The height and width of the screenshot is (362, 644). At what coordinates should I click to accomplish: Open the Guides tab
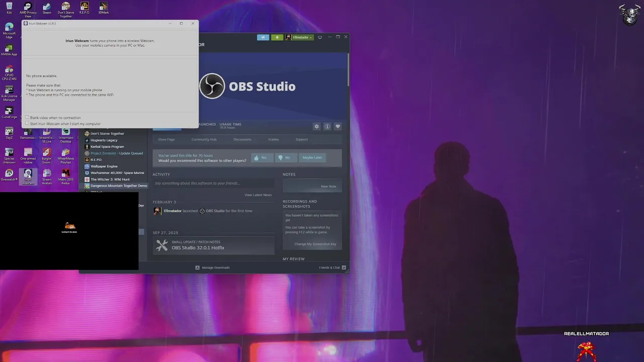tap(273, 139)
